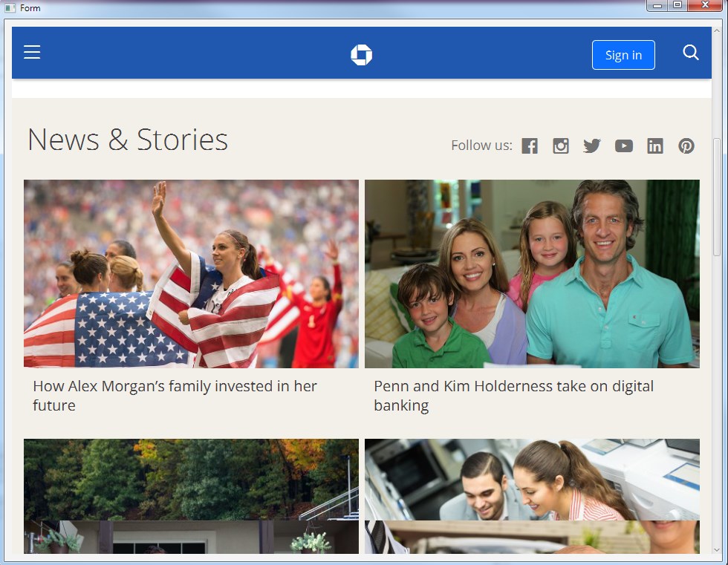Screen dimensions: 728x565
Task: Click the 'Follow us:' label
Action: click(481, 146)
